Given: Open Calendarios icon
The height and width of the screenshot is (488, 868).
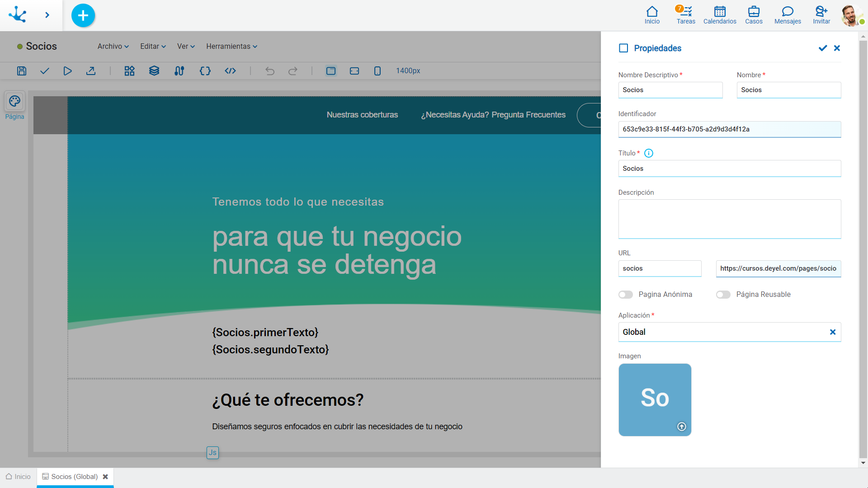Looking at the screenshot, I should click(x=720, y=15).
